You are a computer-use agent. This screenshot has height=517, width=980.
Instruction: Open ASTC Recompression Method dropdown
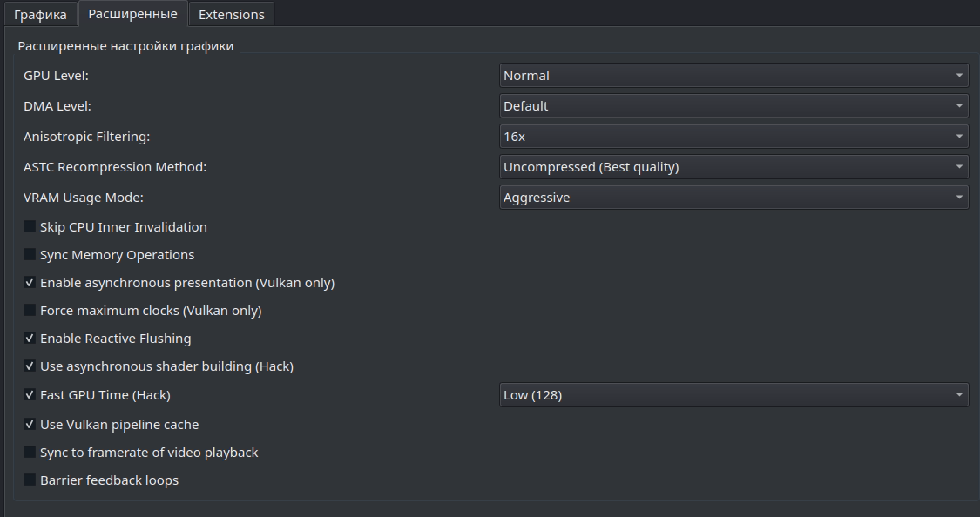click(x=733, y=167)
